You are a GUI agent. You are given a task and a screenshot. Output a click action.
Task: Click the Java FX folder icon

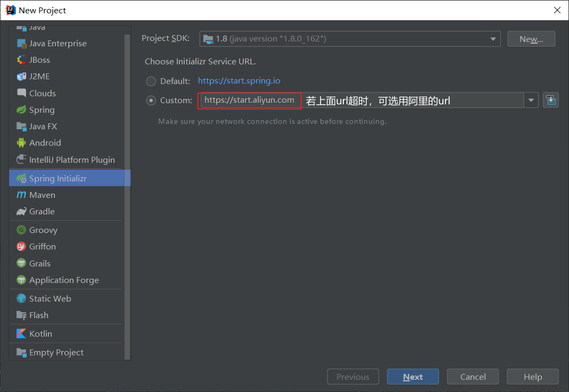tap(21, 126)
